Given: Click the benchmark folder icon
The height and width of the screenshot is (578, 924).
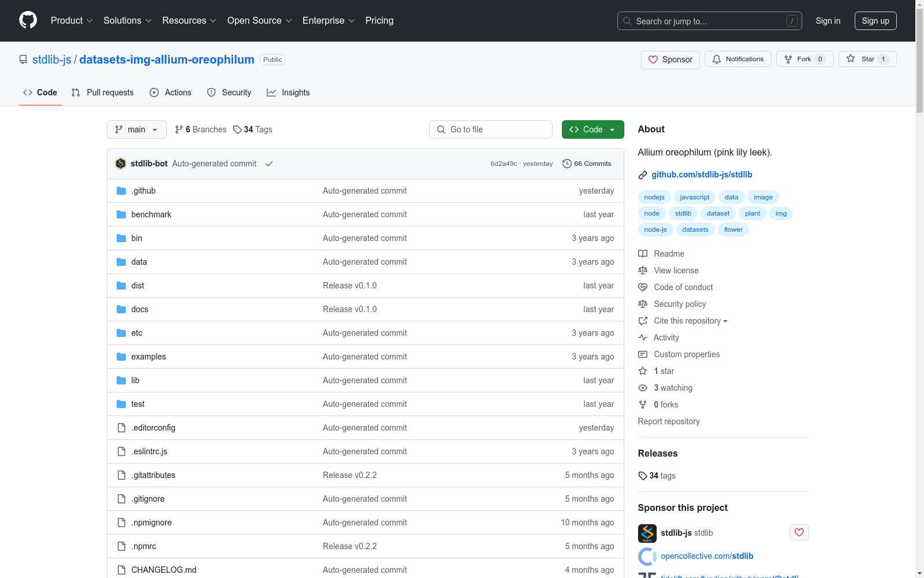Looking at the screenshot, I should pos(121,214).
